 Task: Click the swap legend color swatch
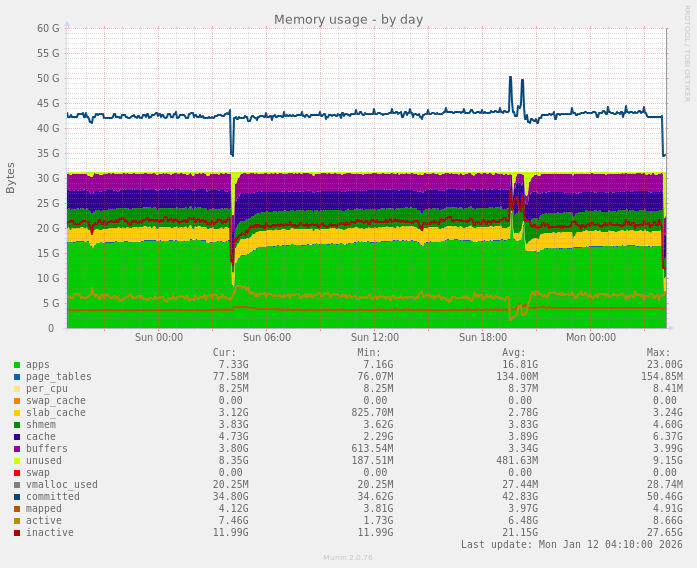pos(17,473)
